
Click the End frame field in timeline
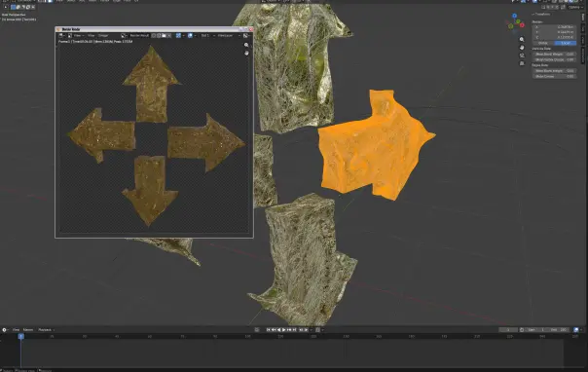coord(559,330)
